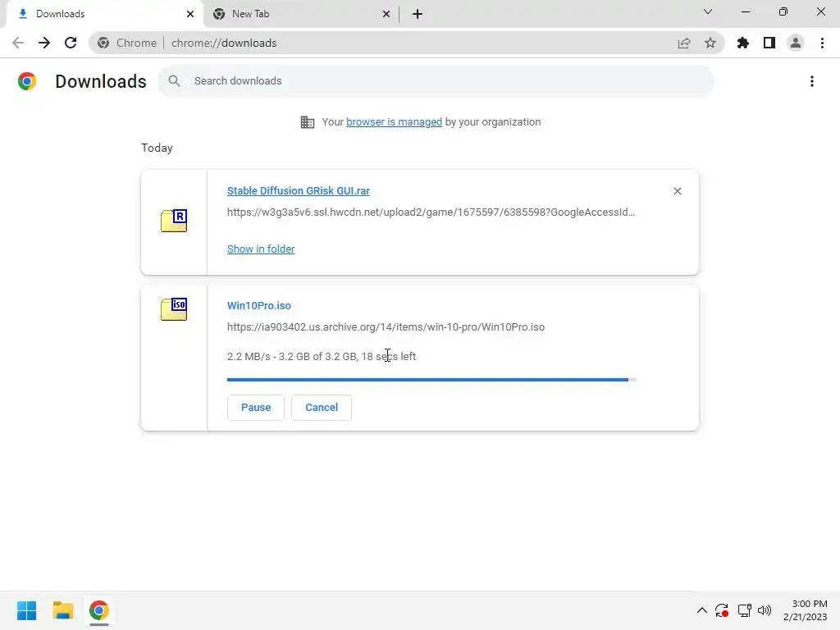The width and height of the screenshot is (840, 630).
Task: Open the profile avatar menu
Action: 796,43
